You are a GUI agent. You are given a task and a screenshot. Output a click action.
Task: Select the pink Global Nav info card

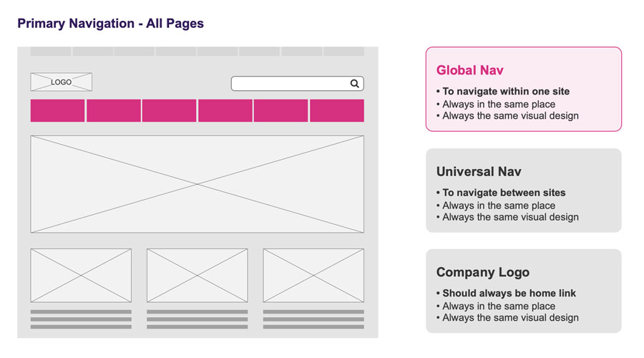pyautogui.click(x=523, y=89)
